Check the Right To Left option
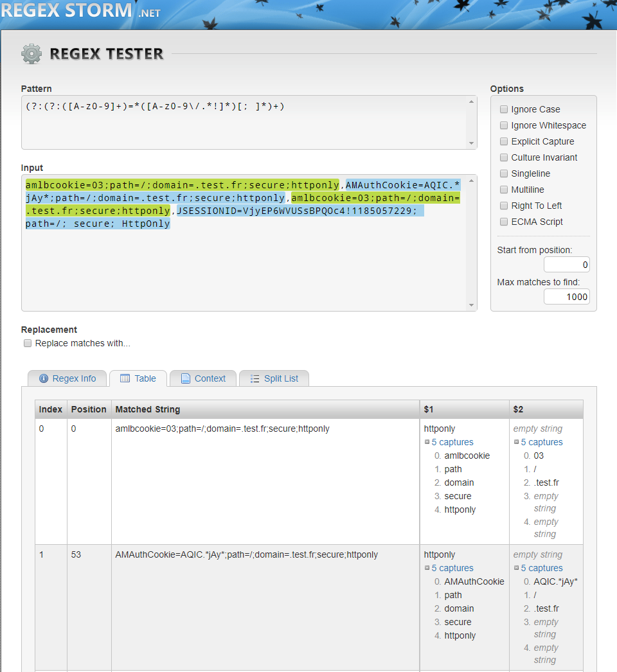The height and width of the screenshot is (672, 617). [504, 206]
